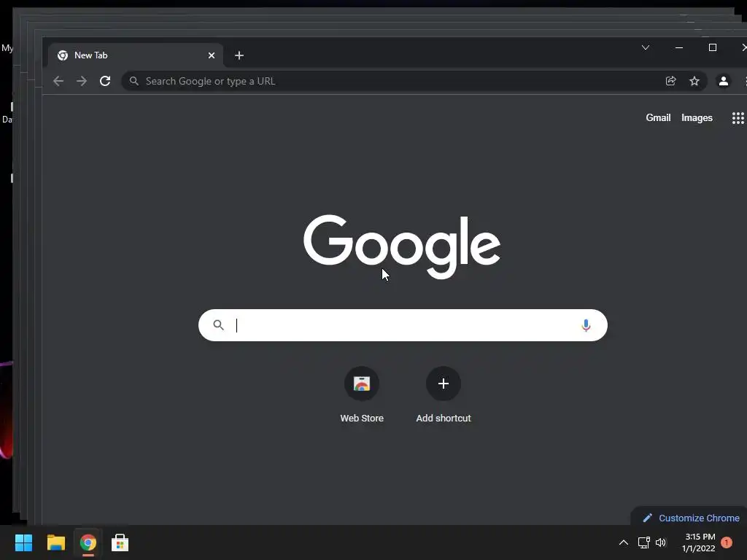Open the Gmail link
The height and width of the screenshot is (560, 747).
click(658, 117)
